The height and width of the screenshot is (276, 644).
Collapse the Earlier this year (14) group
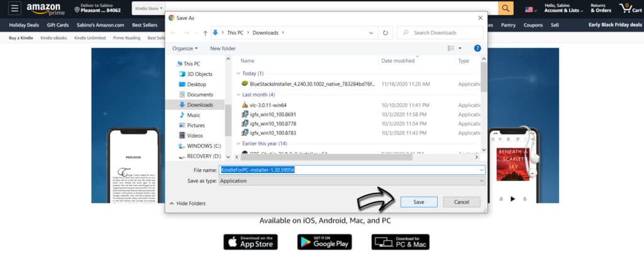click(238, 143)
